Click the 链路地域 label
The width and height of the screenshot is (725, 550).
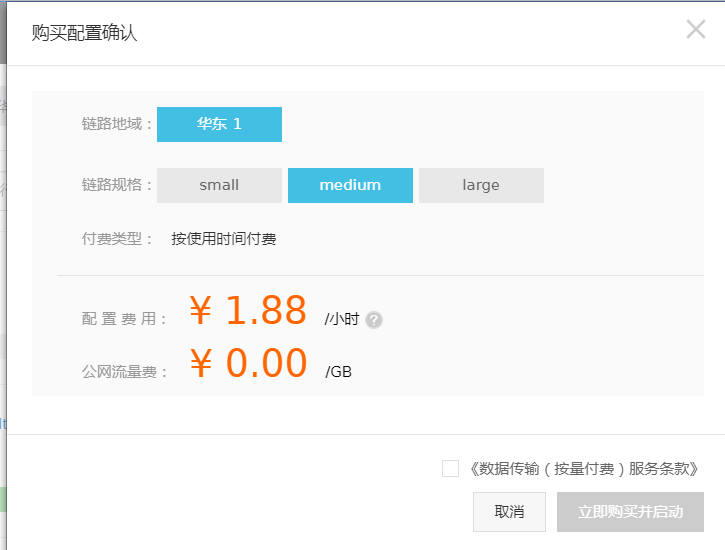click(x=117, y=125)
